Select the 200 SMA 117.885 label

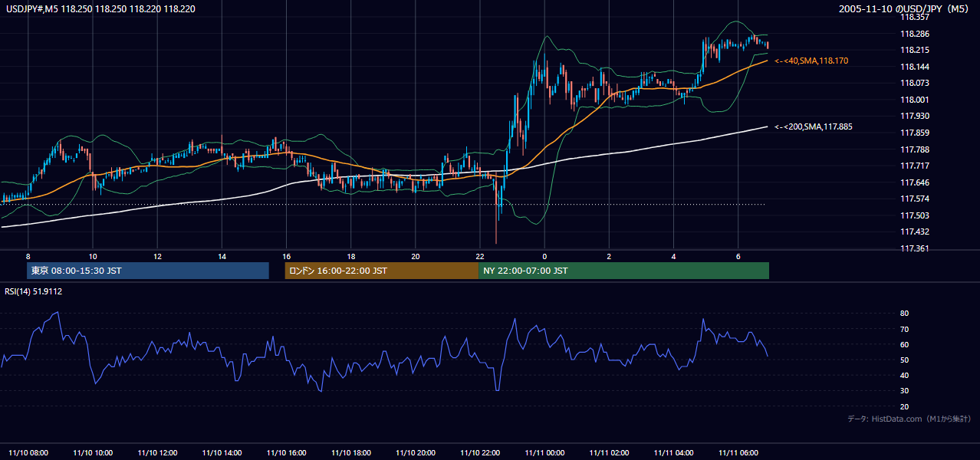[813, 127]
